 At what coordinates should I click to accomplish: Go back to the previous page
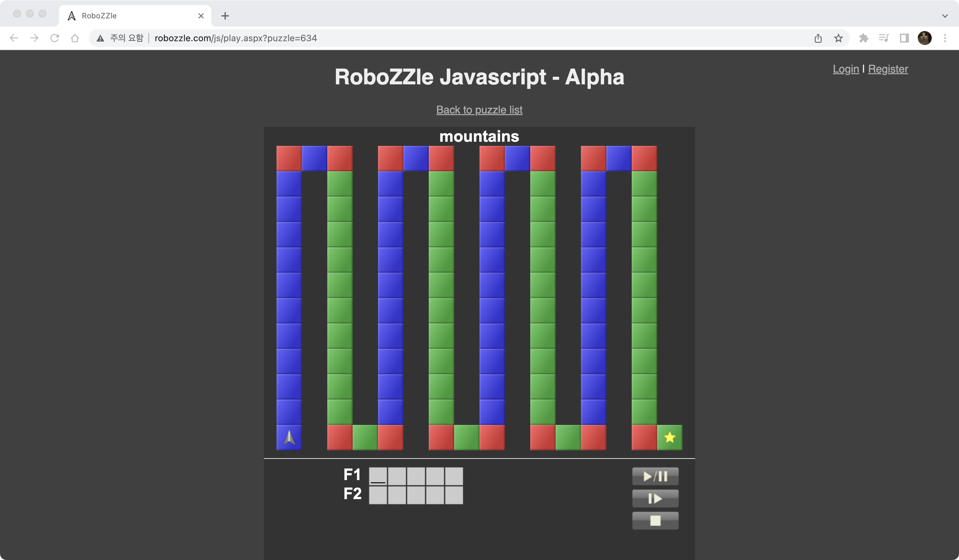pyautogui.click(x=14, y=38)
